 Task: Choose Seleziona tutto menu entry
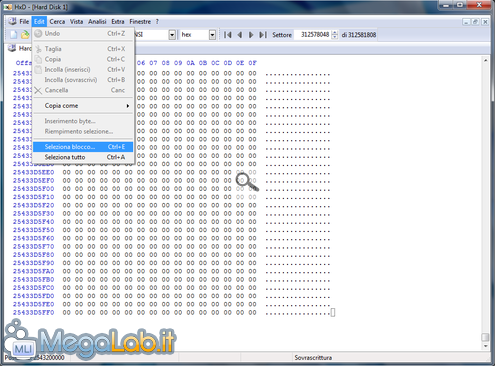click(x=83, y=157)
